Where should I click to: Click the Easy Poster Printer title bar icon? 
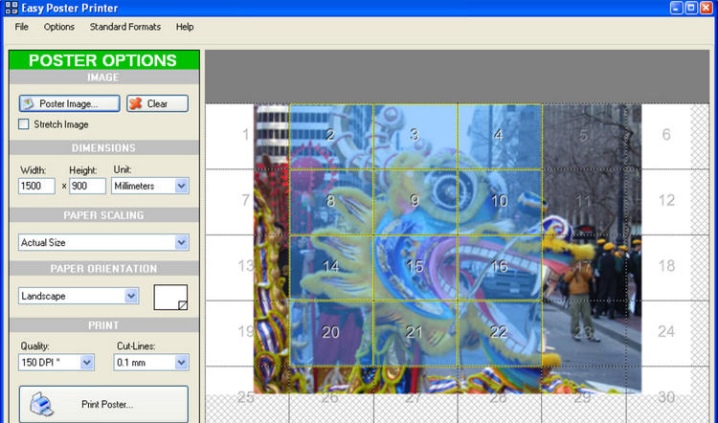click(11, 8)
